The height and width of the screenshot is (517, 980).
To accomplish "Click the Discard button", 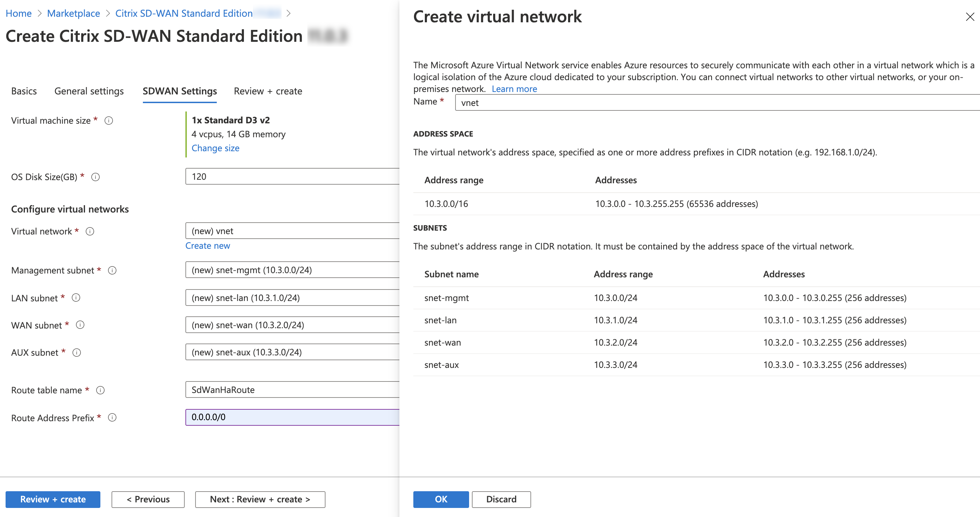I will [x=502, y=500].
